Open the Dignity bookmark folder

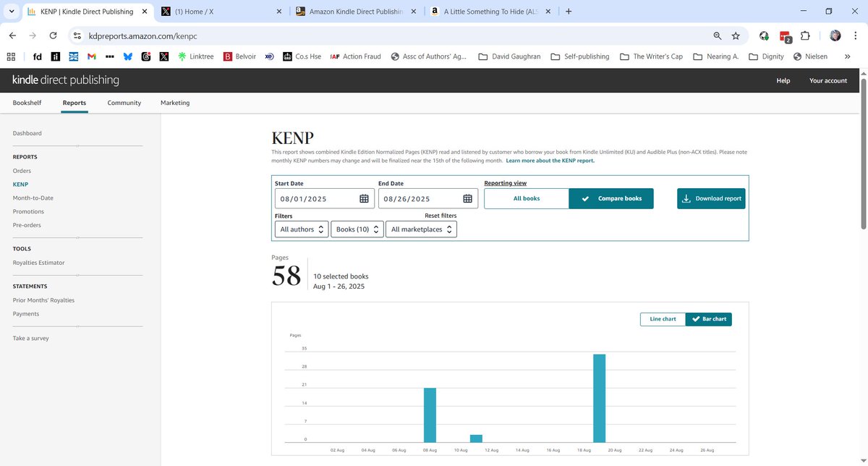766,56
